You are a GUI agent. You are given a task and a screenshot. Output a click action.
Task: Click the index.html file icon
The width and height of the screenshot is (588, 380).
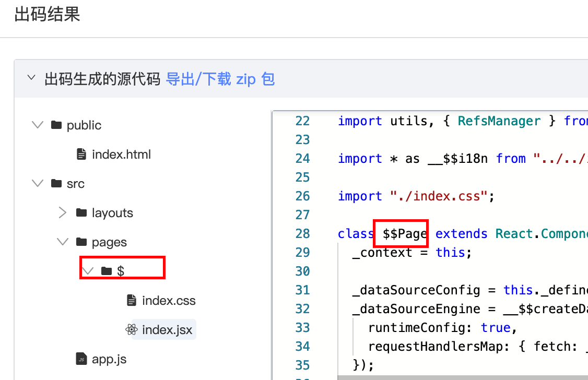point(81,154)
